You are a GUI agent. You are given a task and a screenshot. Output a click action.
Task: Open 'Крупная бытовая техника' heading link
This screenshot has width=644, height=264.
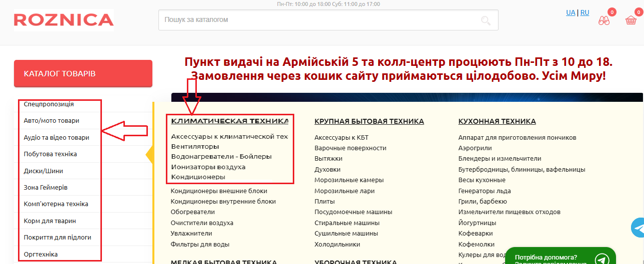[x=369, y=121]
